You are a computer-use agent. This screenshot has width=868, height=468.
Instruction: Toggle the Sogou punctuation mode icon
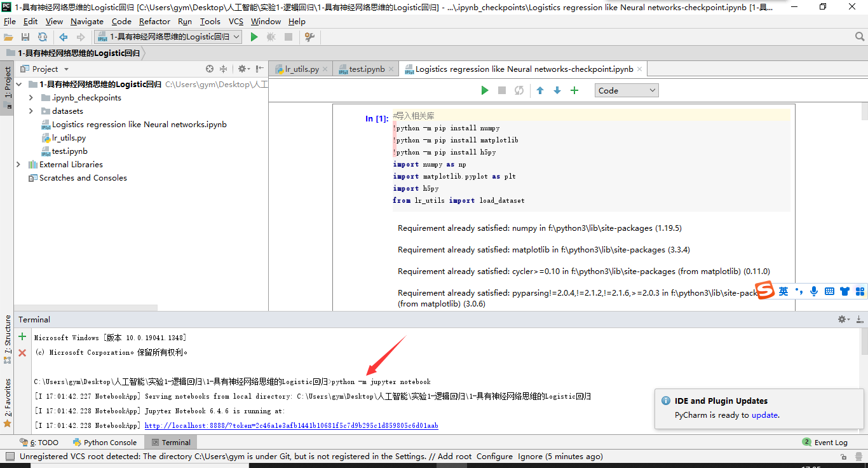pos(799,291)
